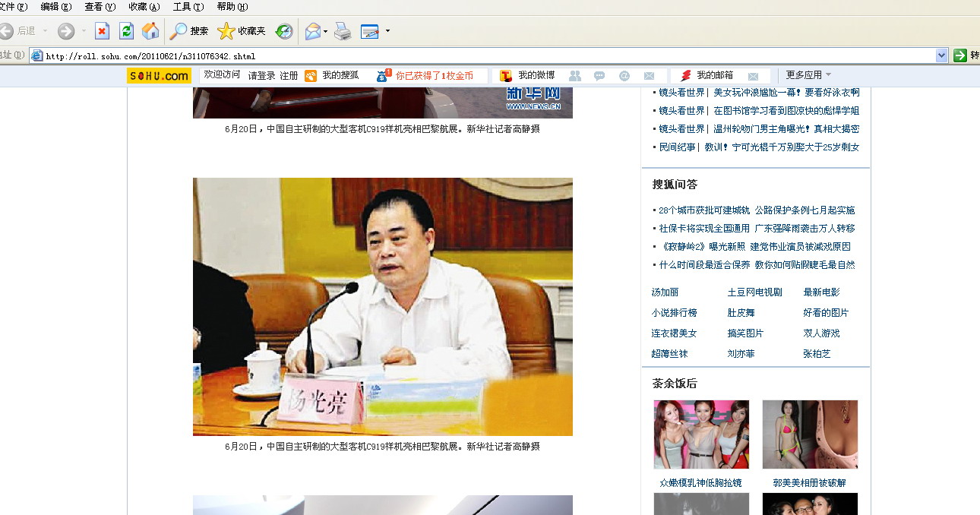Screen dimensions: 980x515
Task: Print the page with the printer icon
Action: coord(343,31)
